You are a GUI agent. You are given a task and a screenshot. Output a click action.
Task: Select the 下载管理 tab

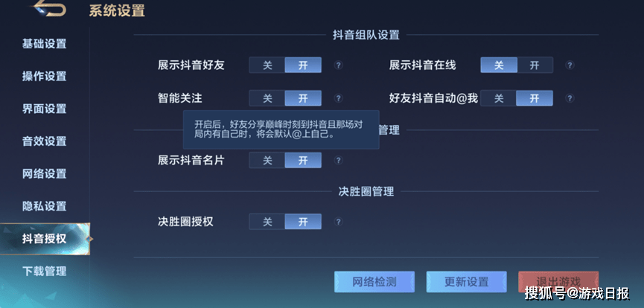[44, 271]
